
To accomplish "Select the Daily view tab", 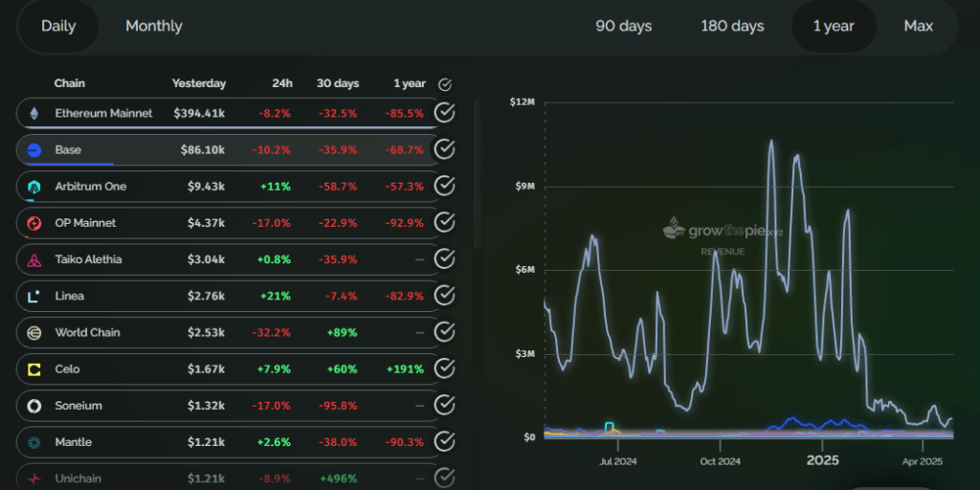I will coord(58,26).
